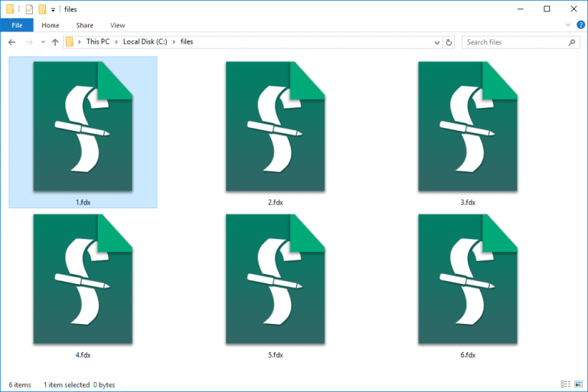Select the 5.fdx file icon
The image size is (588, 392).
(276, 279)
